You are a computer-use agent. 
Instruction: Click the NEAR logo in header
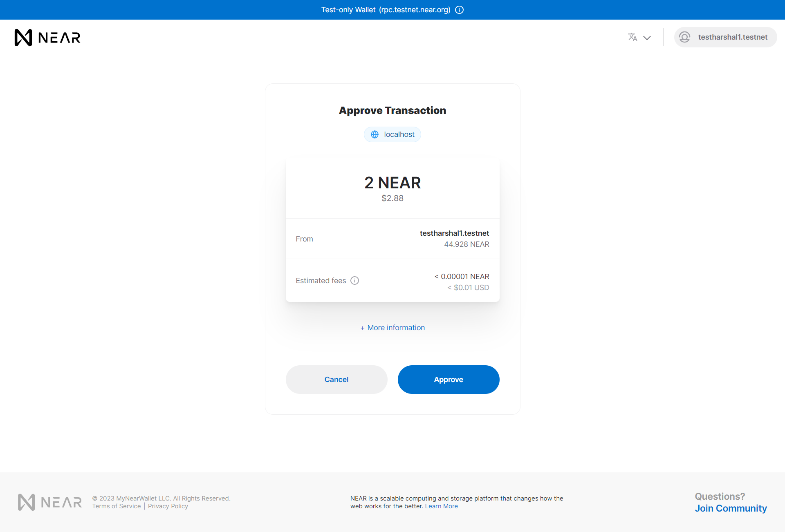(47, 38)
